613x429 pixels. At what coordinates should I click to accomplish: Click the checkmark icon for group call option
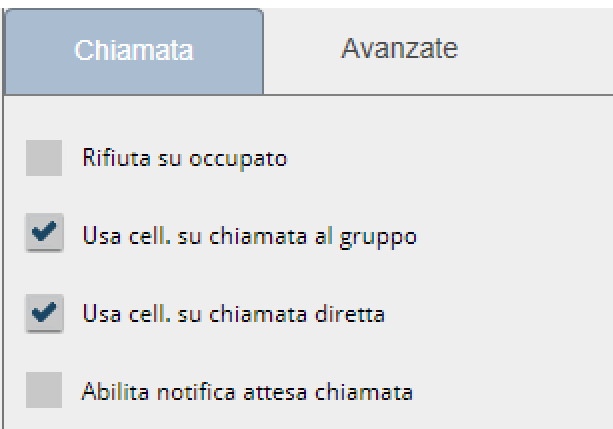point(44,236)
